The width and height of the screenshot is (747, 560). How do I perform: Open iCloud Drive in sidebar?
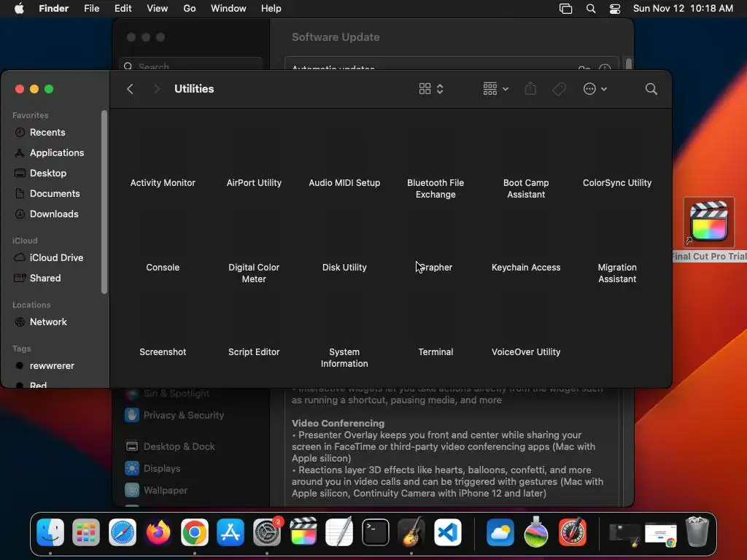point(56,257)
